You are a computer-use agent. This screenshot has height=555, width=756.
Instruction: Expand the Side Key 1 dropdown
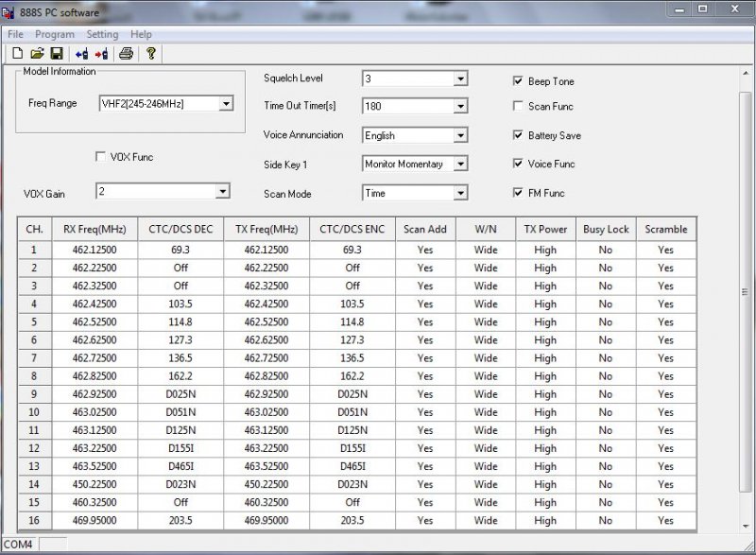460,164
